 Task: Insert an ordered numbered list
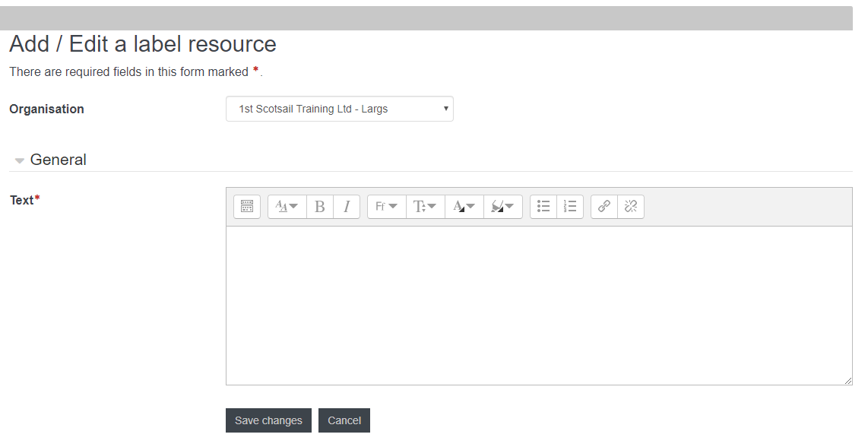pos(570,207)
